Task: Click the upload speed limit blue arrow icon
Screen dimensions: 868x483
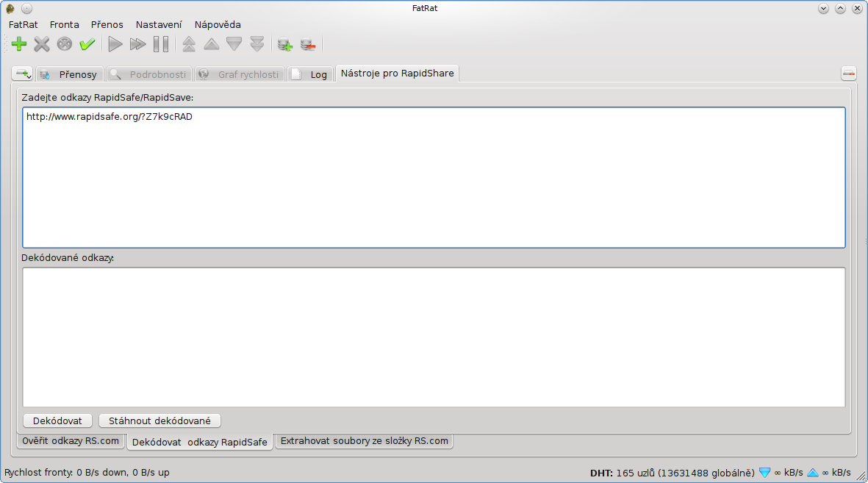Action: pos(813,473)
